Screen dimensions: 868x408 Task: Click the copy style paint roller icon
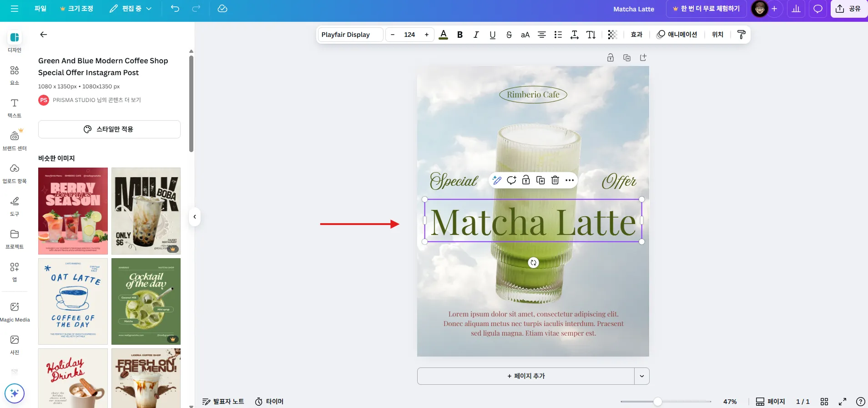(741, 35)
